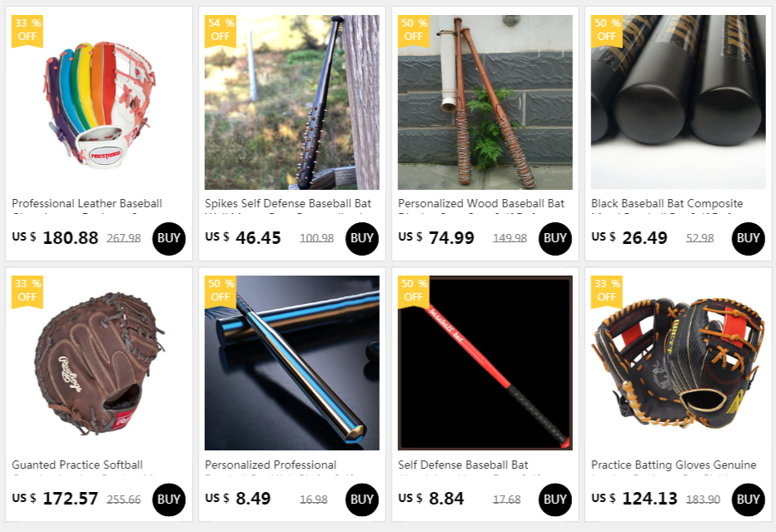The image size is (776, 532).
Task: Click BUY for the $74.99 wood bat
Action: pyautogui.click(x=555, y=239)
